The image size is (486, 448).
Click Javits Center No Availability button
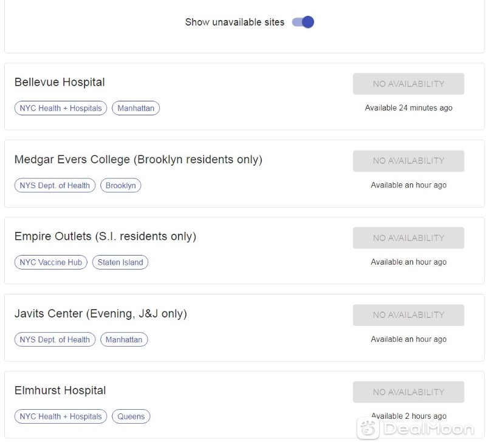408,315
